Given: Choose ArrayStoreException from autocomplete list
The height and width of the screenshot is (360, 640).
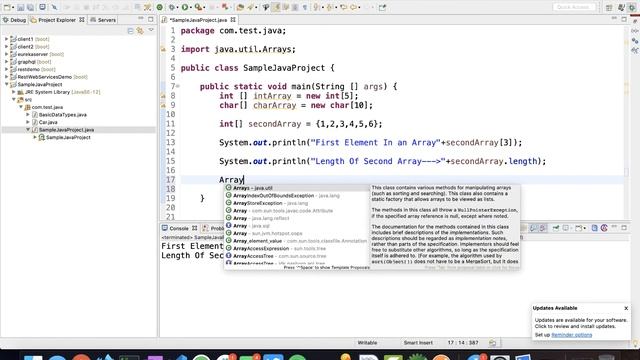Looking at the screenshot, I should pos(297,203).
